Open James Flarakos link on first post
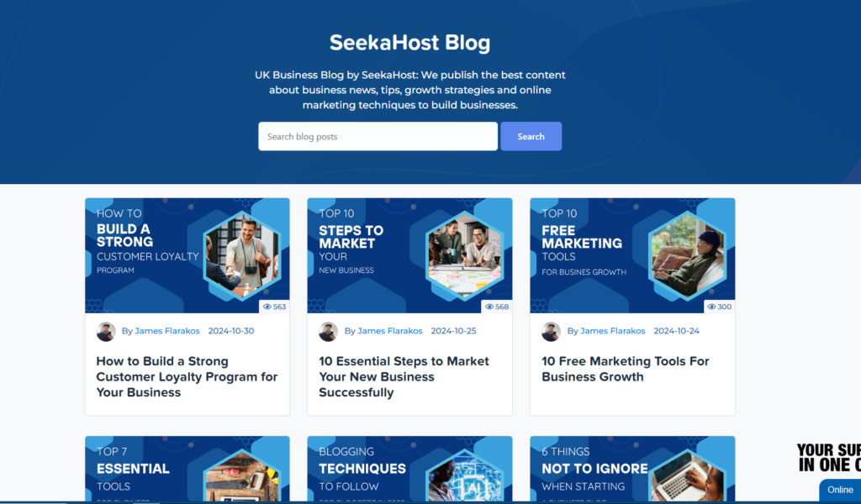 tap(167, 331)
